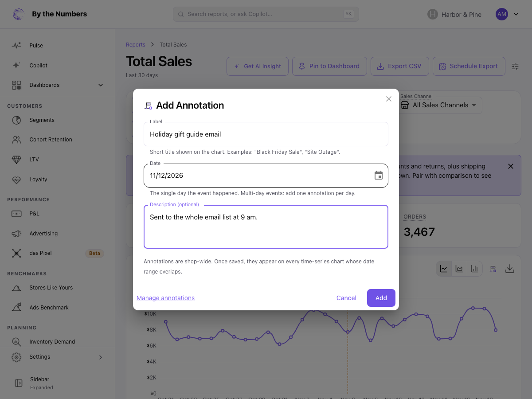Click the By the Numbers logo
The image size is (532, 399).
(x=49, y=14)
